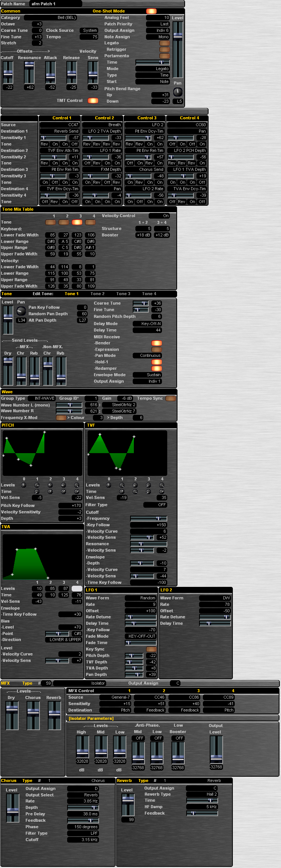Adjust Pitch envelope Levels knob 4
The height and width of the screenshot is (868, 281).
pos(77,485)
